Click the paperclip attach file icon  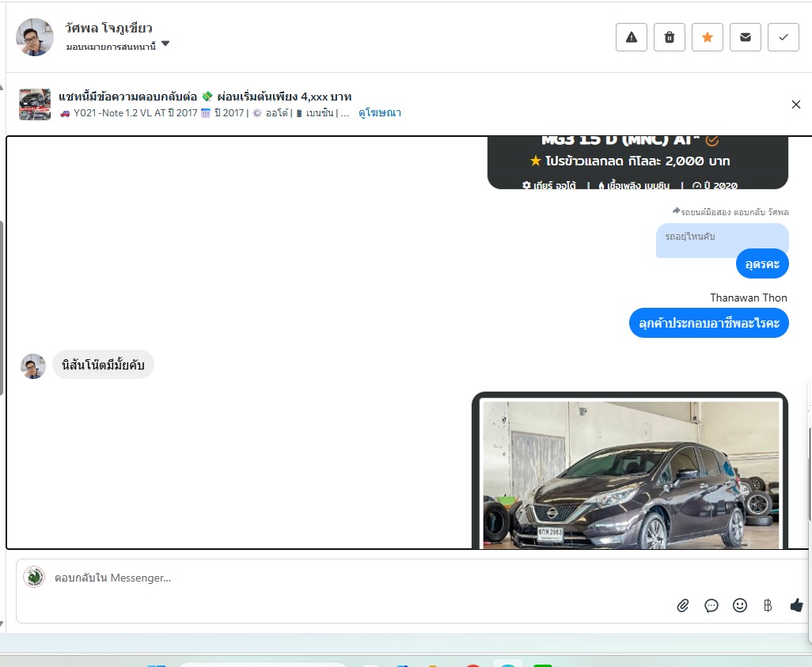pyautogui.click(x=683, y=605)
